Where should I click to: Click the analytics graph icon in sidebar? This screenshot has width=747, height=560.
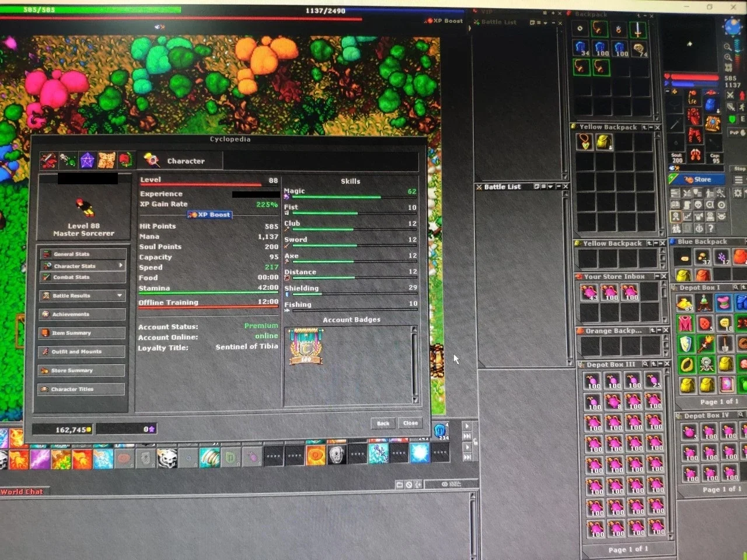pyautogui.click(x=686, y=216)
